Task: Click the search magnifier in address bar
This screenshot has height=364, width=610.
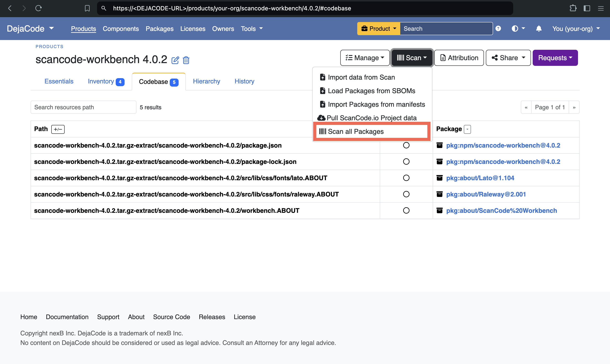Action: [104, 8]
